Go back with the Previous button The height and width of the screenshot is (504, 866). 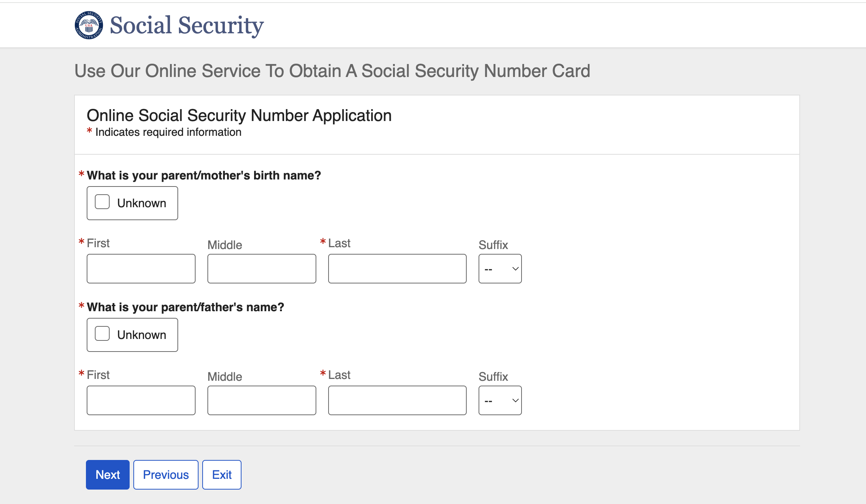(x=166, y=475)
